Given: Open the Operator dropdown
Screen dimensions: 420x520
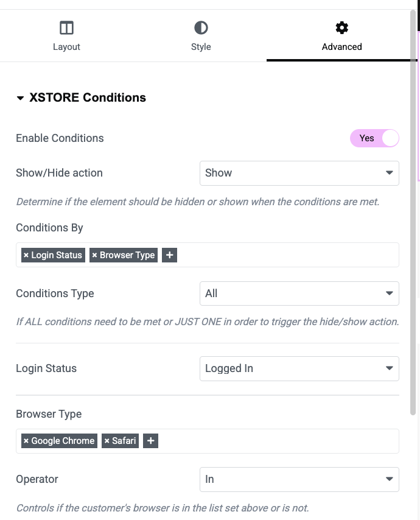Looking at the screenshot, I should 299,479.
